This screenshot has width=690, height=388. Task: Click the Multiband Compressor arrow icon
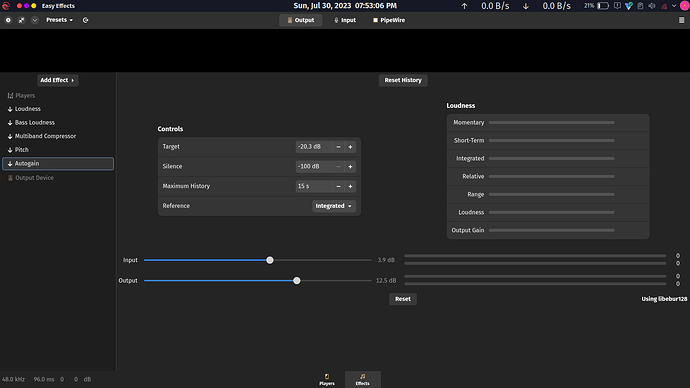10,136
